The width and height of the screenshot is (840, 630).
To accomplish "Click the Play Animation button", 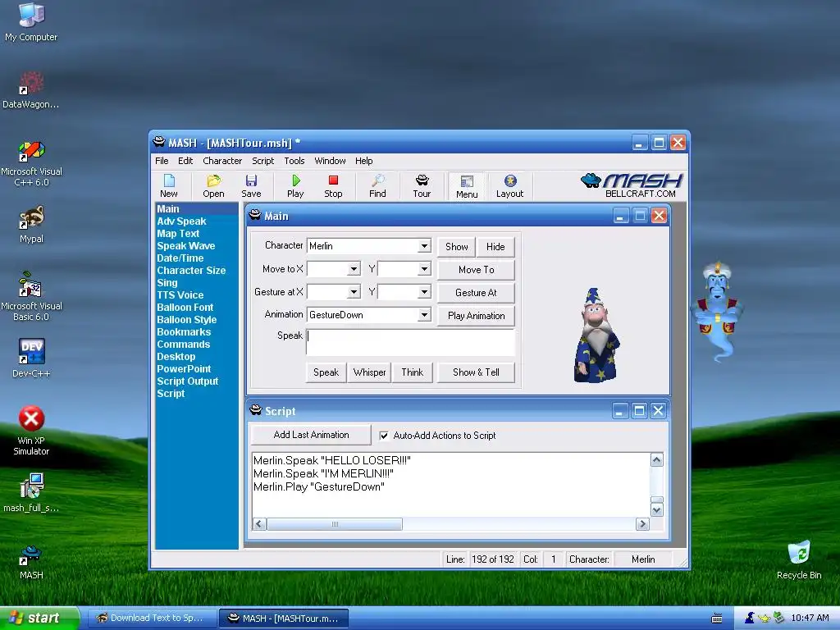I will [477, 316].
